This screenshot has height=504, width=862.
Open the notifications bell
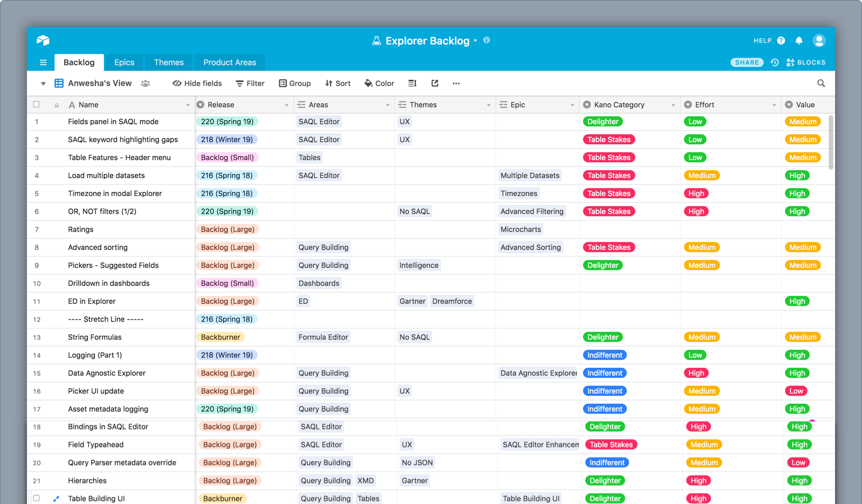coord(799,40)
